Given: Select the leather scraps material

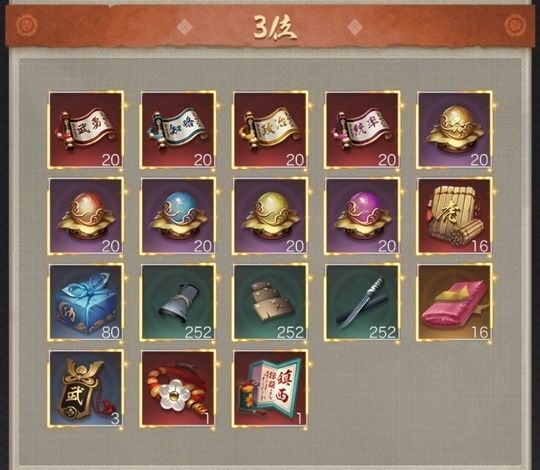Looking at the screenshot, I should click(270, 302).
